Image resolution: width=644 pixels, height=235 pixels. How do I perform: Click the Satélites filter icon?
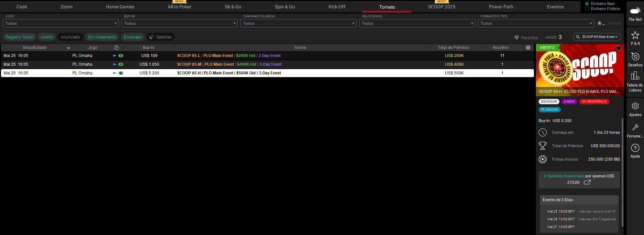point(152,37)
